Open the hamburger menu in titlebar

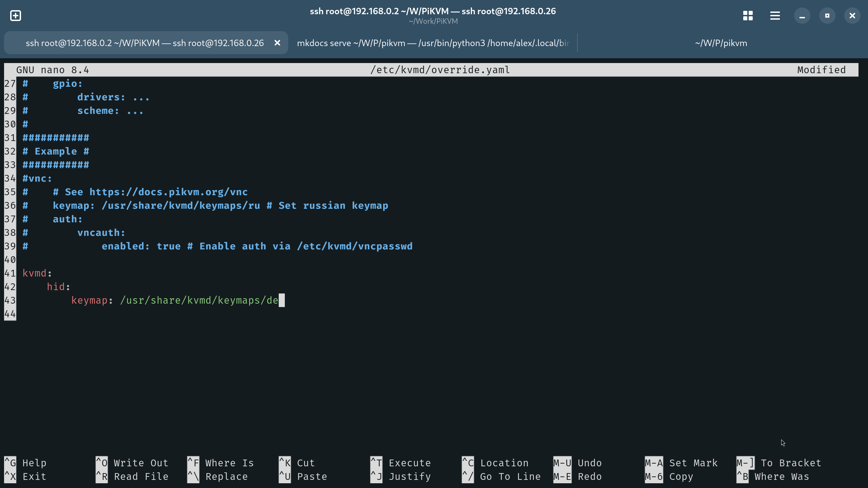click(x=775, y=16)
